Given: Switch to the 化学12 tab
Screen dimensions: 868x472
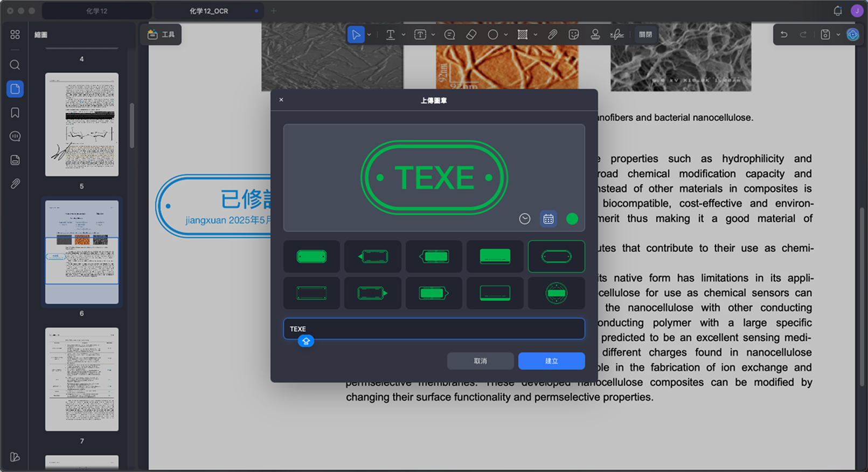Looking at the screenshot, I should tap(97, 11).
